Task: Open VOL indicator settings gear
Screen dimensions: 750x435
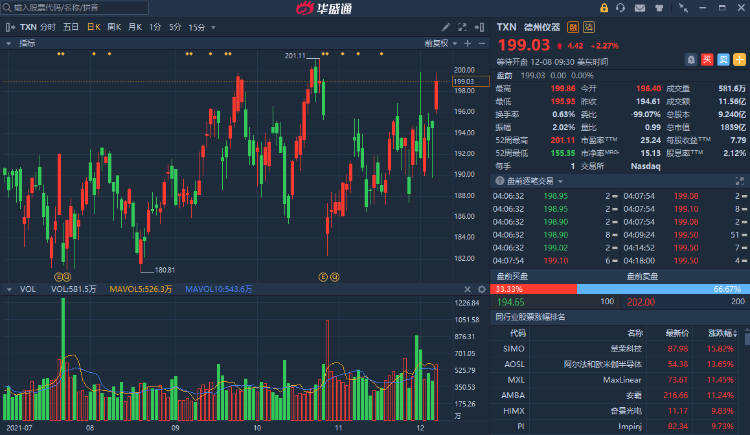Action: (482, 289)
